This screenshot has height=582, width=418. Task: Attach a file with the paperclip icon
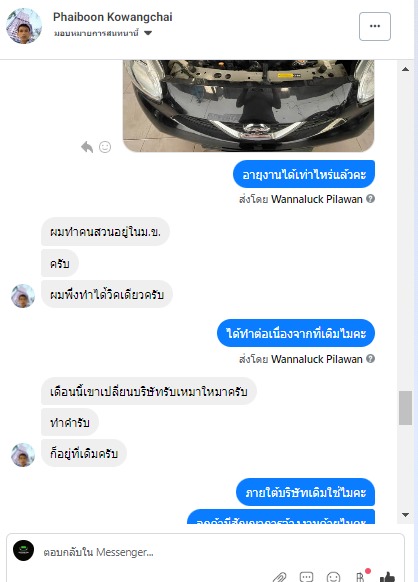click(x=279, y=577)
